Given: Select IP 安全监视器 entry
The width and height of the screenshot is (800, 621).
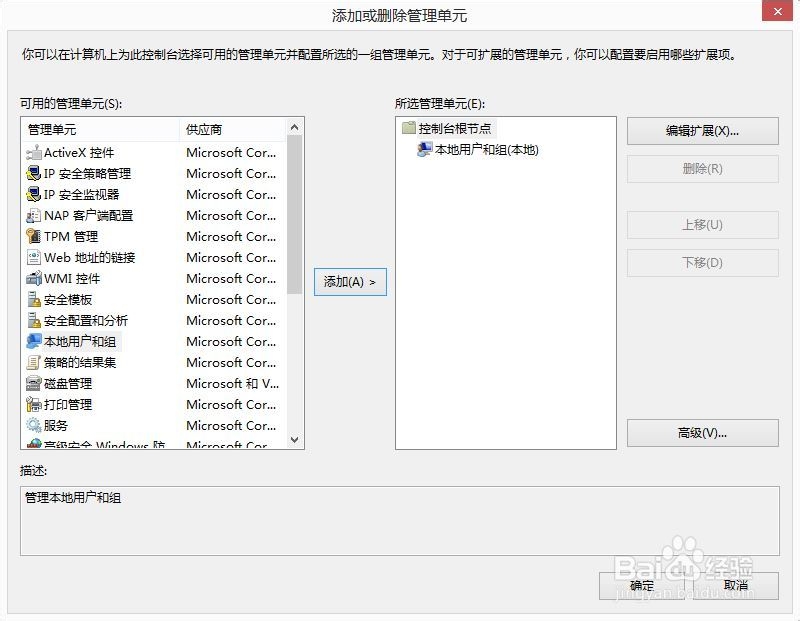Looking at the screenshot, I should [x=82, y=194].
